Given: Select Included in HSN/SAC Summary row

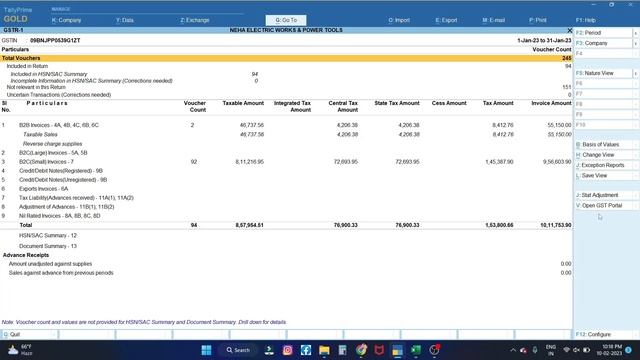Looking at the screenshot, I should [x=286, y=74].
